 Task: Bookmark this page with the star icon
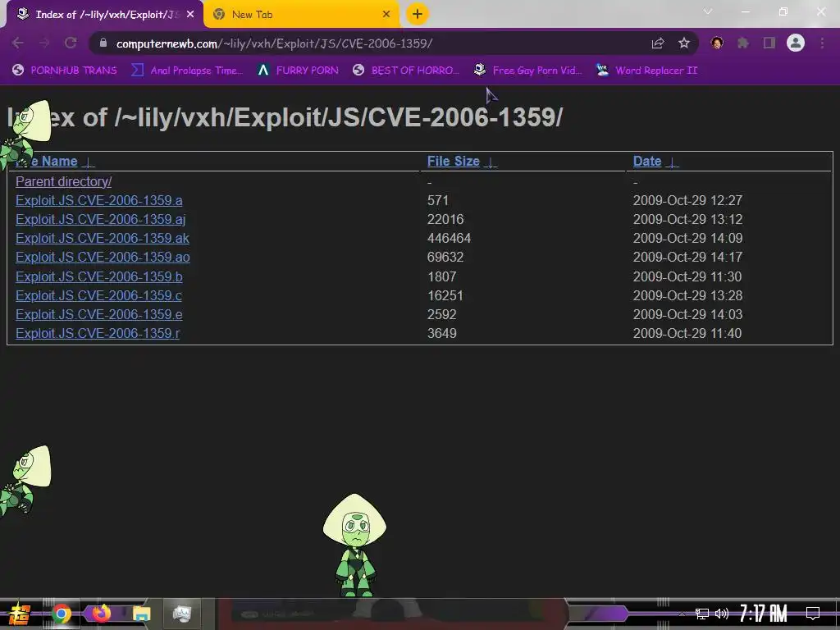point(684,43)
